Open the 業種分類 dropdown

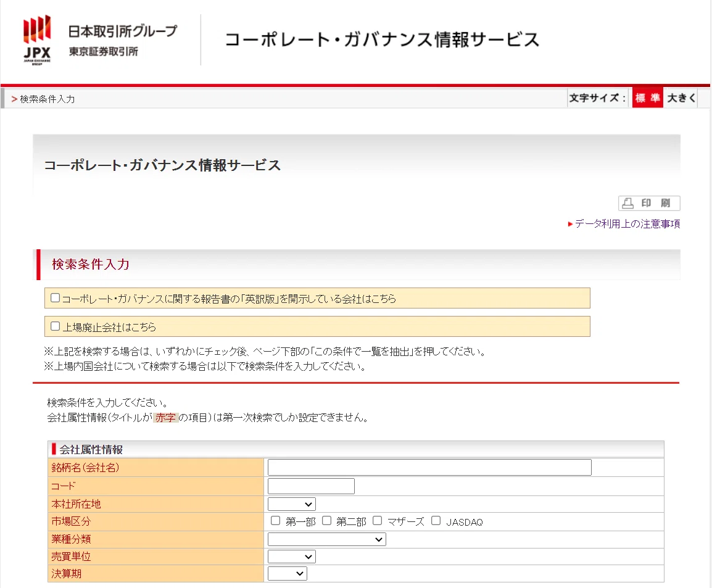(x=327, y=539)
